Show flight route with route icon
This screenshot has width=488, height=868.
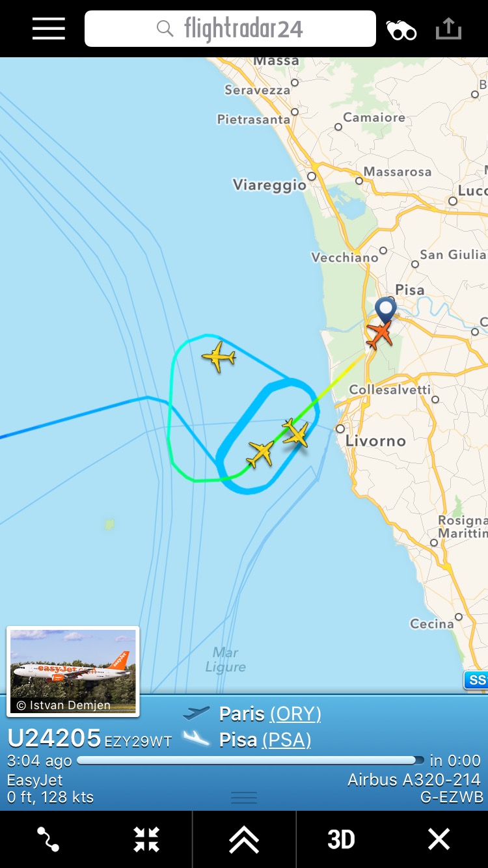[48, 839]
